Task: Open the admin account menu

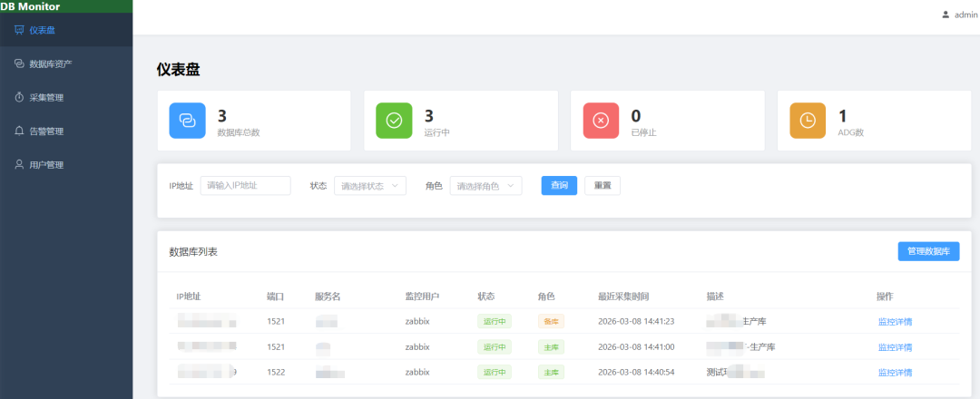Action: 960,15
